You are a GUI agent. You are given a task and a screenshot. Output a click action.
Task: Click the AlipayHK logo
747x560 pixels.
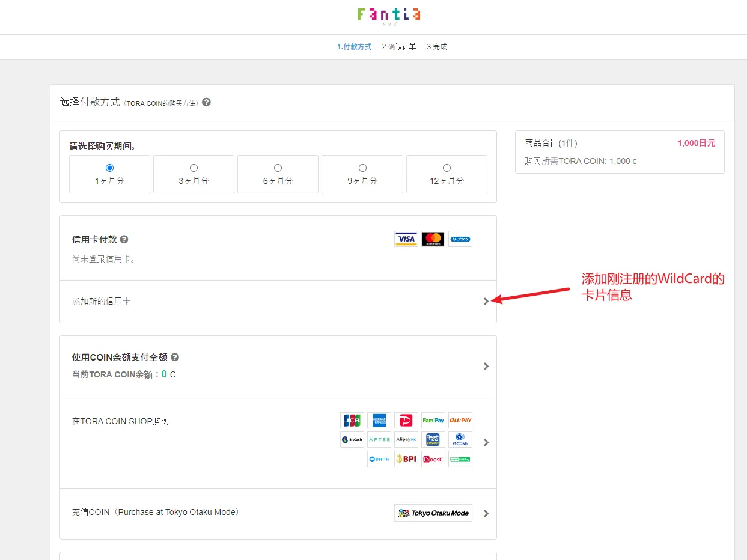coord(406,440)
